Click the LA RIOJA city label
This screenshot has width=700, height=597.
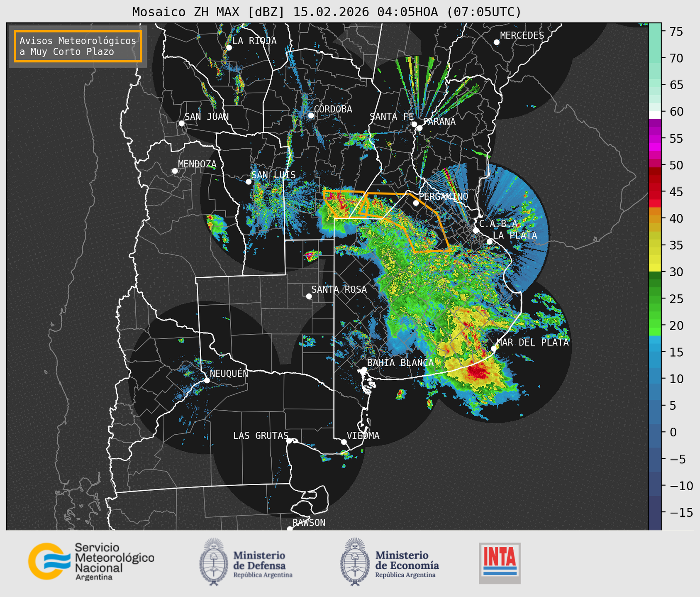click(254, 41)
